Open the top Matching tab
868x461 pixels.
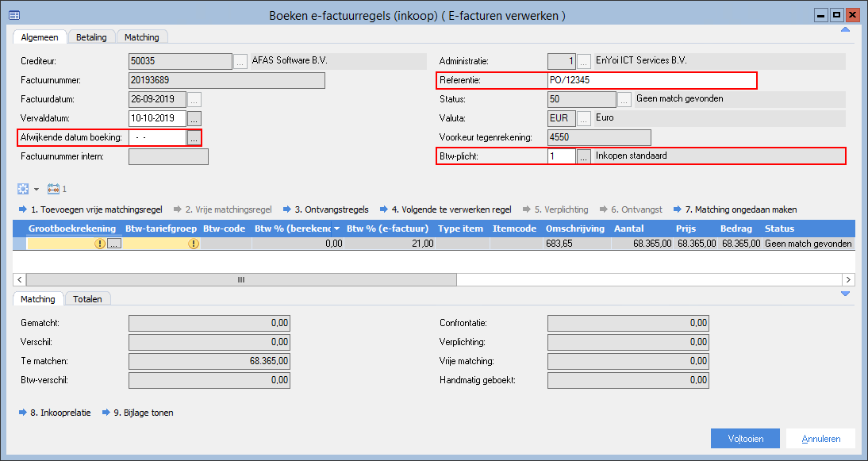tap(142, 37)
